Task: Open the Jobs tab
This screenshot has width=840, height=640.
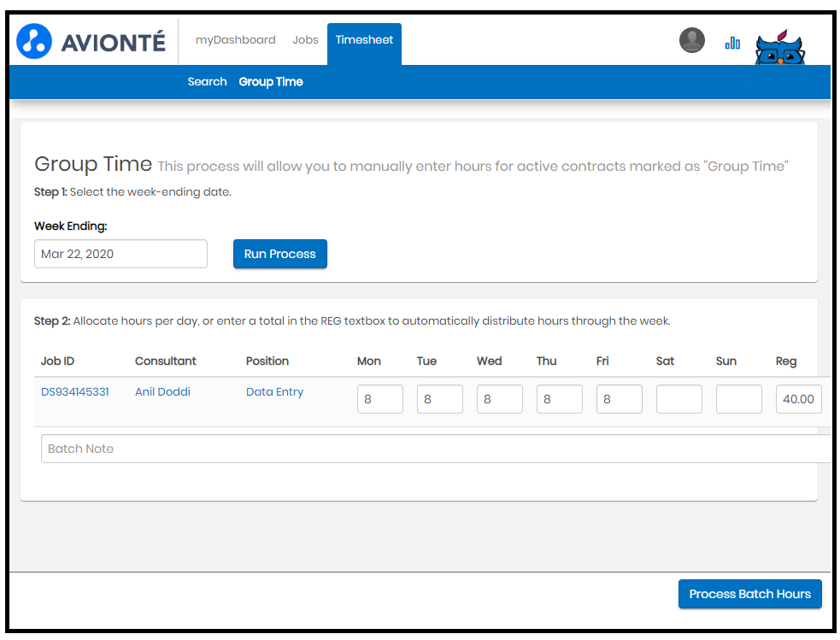Action: point(305,39)
